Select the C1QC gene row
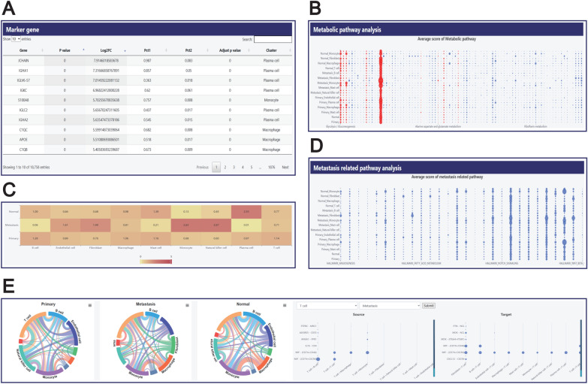The height and width of the screenshot is (384, 588). (147, 130)
